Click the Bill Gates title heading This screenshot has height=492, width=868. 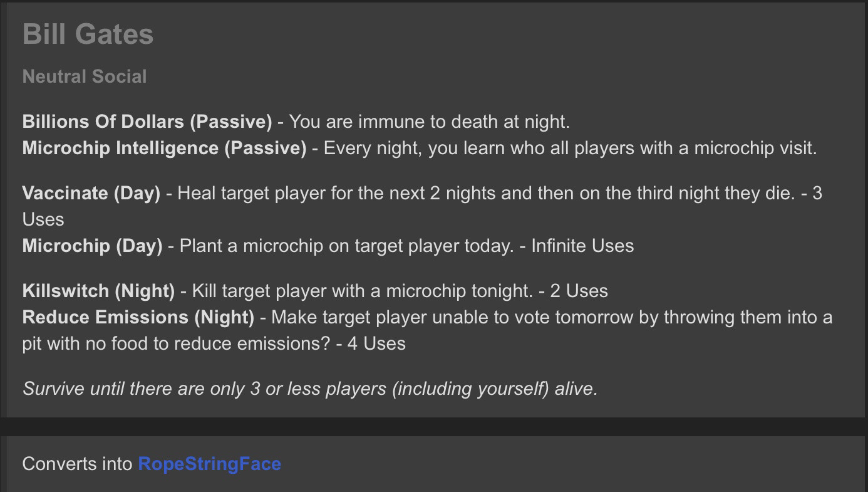tap(88, 34)
